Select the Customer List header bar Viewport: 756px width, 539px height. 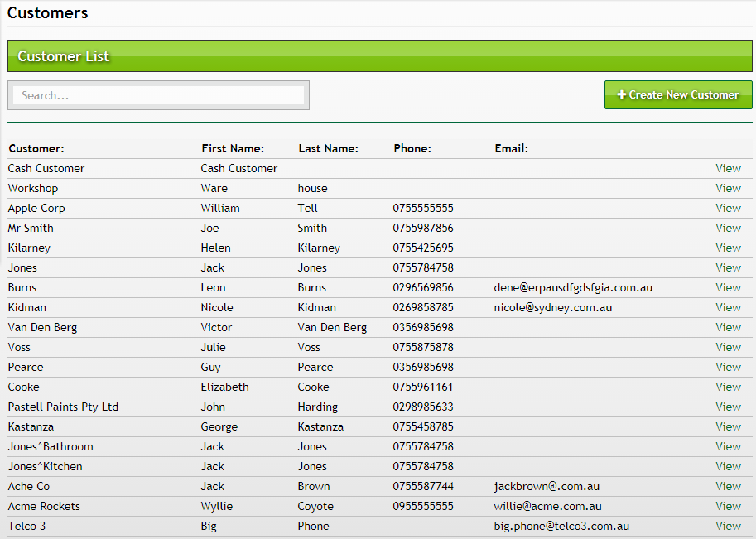tap(379, 56)
